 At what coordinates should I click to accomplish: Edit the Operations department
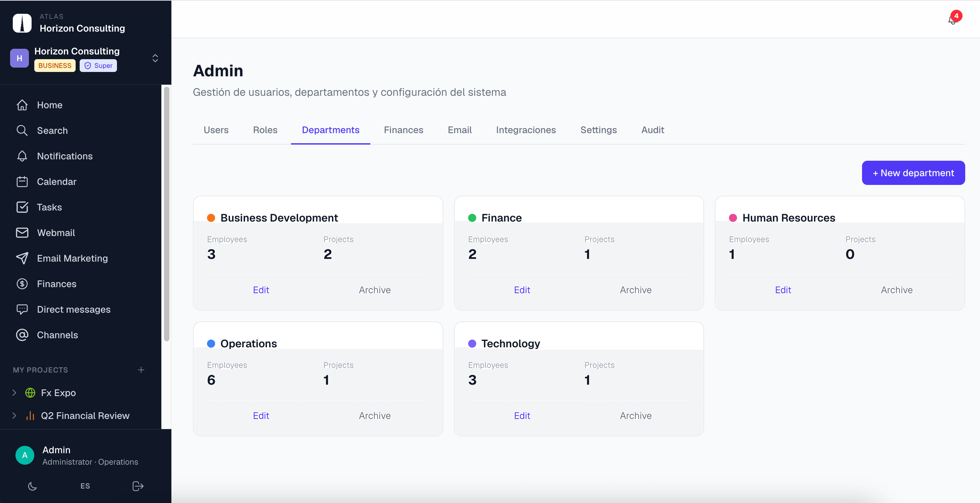point(261,416)
